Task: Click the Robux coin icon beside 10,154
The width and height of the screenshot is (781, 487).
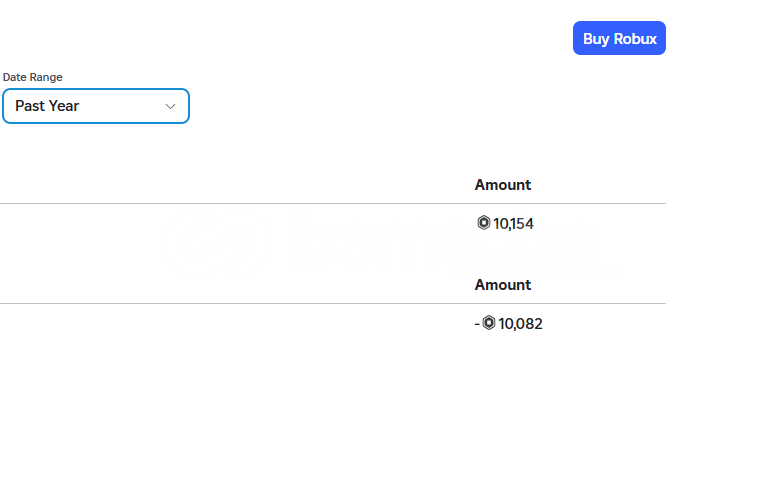Action: [x=483, y=223]
